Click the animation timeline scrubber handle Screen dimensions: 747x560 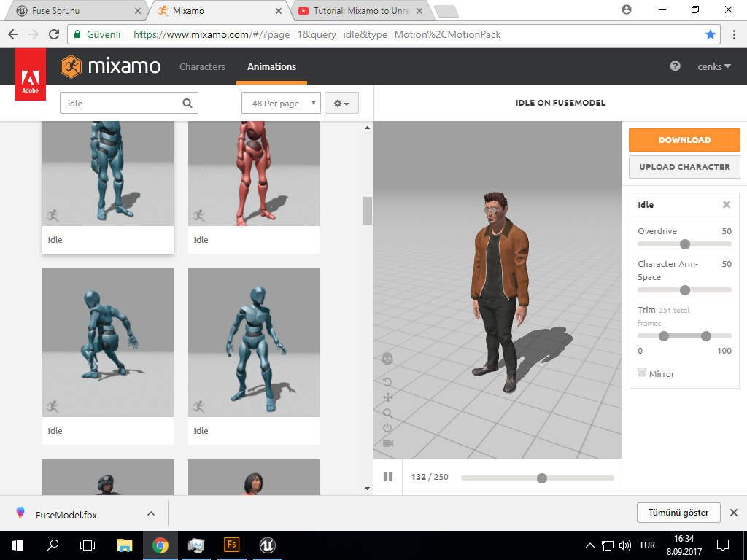pyautogui.click(x=542, y=478)
